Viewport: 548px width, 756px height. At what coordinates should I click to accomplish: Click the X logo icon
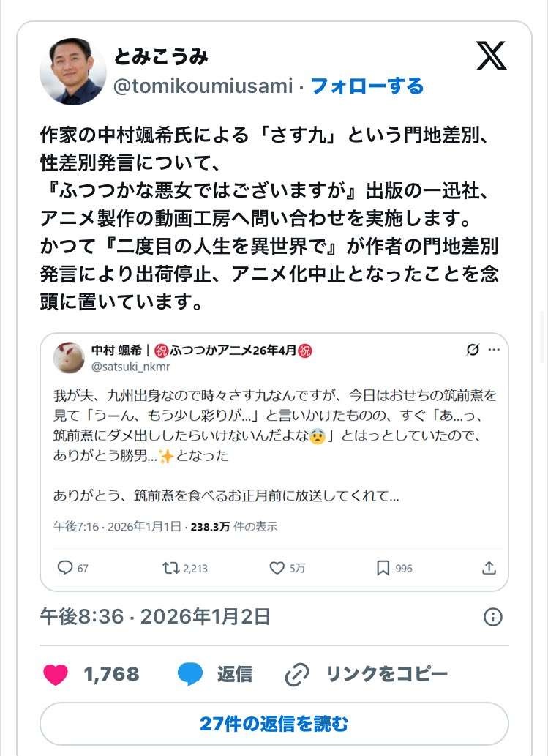(x=491, y=56)
